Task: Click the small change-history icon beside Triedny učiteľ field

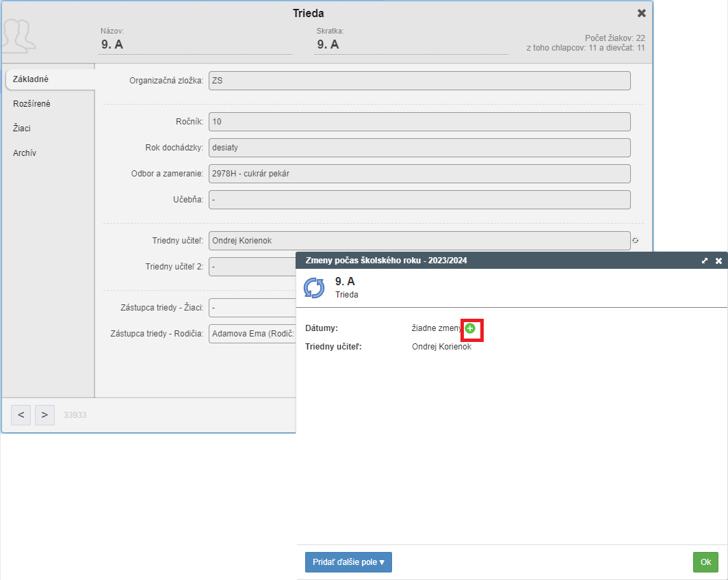Action: (x=636, y=241)
